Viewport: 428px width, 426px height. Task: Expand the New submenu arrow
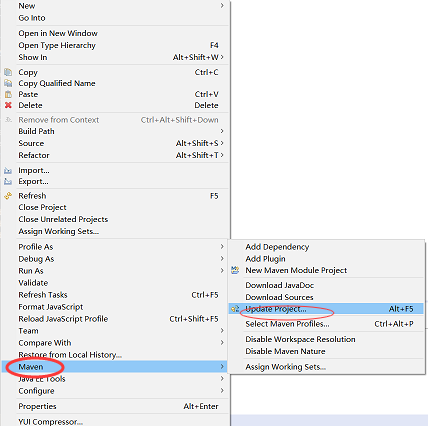(x=222, y=6)
